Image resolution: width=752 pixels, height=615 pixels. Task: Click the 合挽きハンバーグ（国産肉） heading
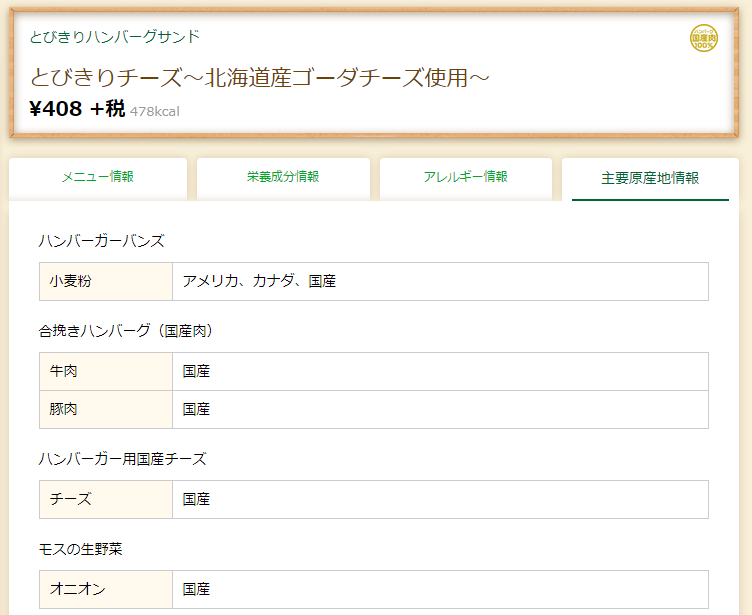(126, 331)
